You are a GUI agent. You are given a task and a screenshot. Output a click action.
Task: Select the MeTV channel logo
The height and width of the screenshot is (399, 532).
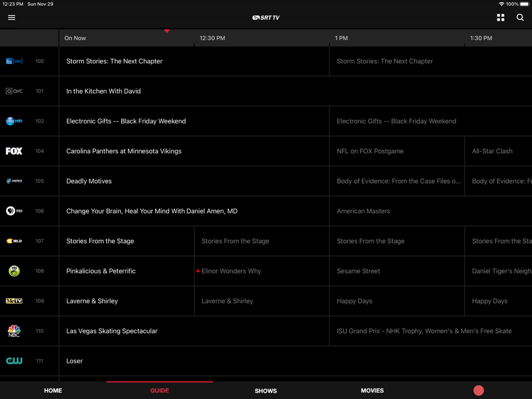point(14,301)
